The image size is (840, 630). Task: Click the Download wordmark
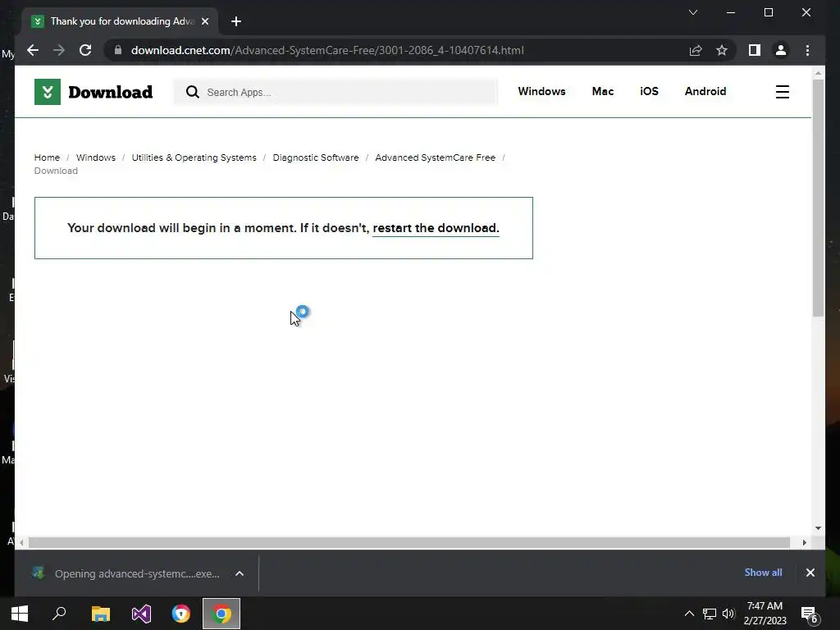[111, 92]
